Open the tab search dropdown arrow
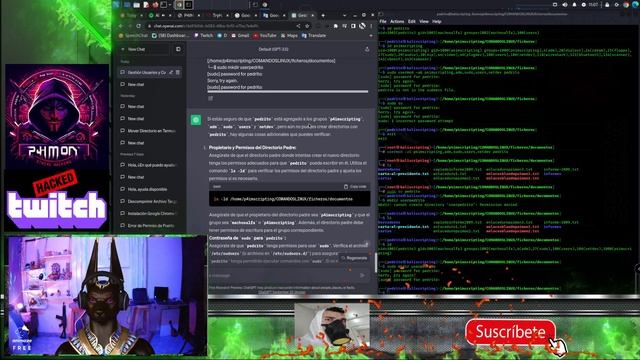640x360 pixels. 344,15
